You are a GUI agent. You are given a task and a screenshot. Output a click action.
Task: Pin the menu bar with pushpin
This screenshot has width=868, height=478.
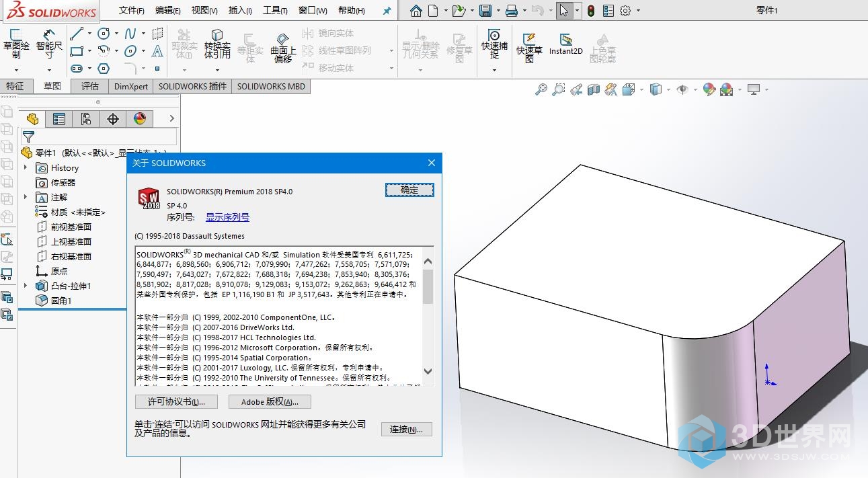(x=387, y=11)
